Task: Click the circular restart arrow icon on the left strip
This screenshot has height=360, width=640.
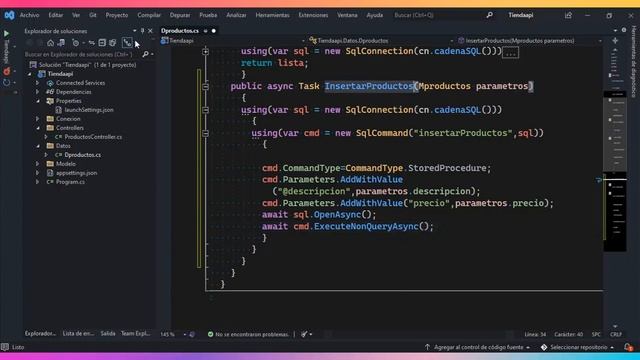Action: pos(7,82)
